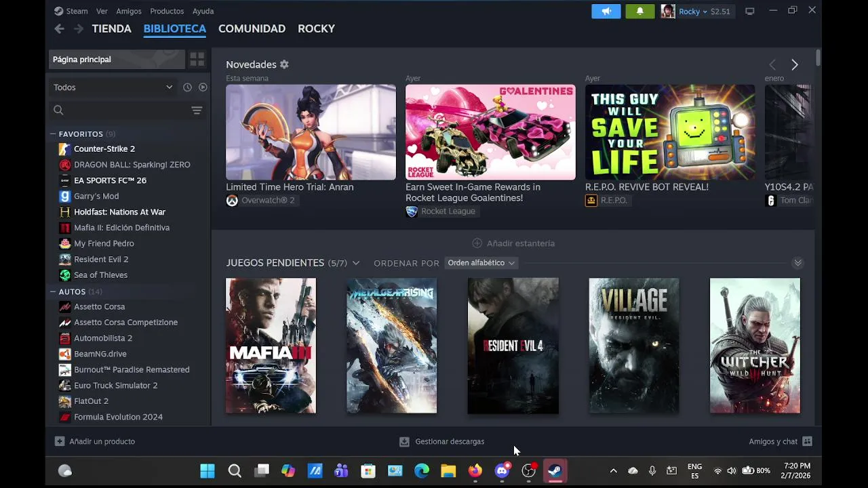Open Firefox from the taskbar

(475, 471)
